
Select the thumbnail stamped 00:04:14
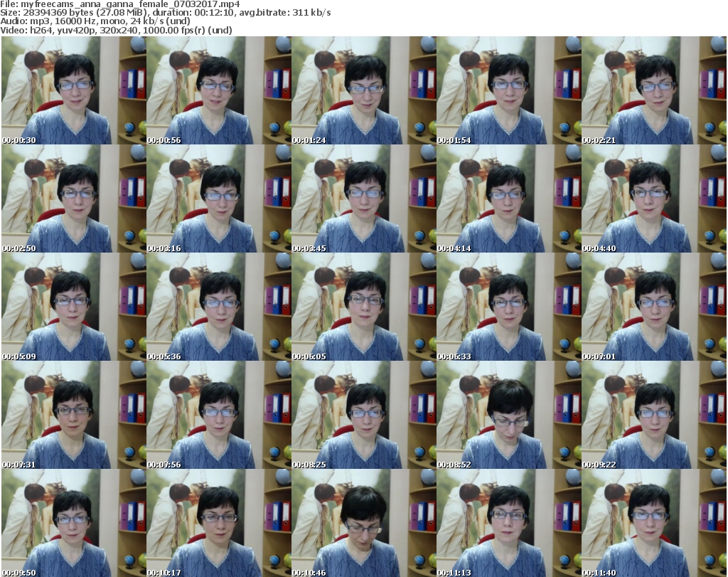pos(509,198)
